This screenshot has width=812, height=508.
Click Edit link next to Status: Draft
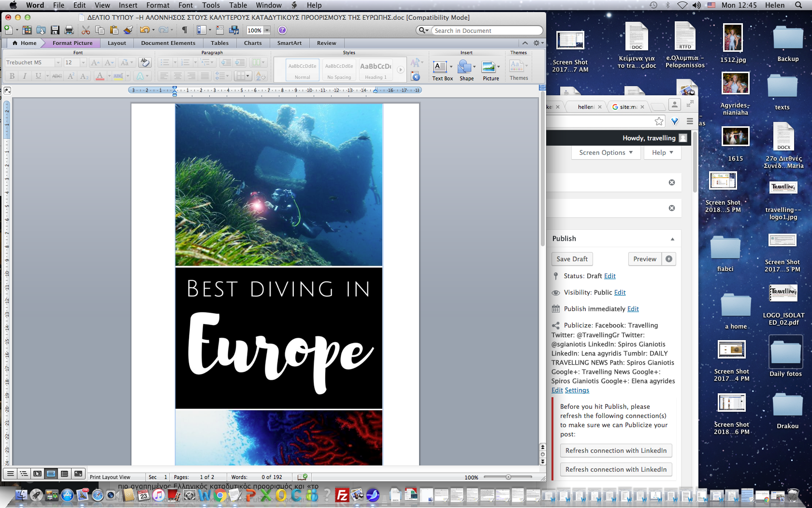coord(610,276)
